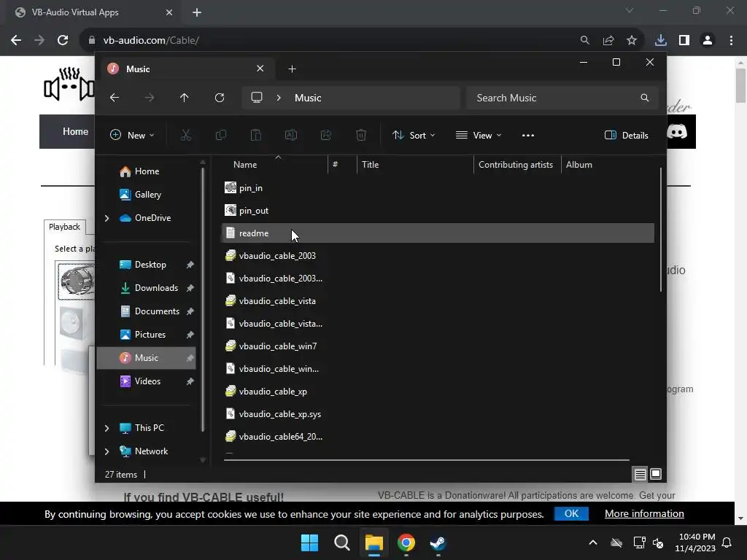The width and height of the screenshot is (747, 560).
Task: Bookmark this page with the star icon
Action: pos(632,40)
